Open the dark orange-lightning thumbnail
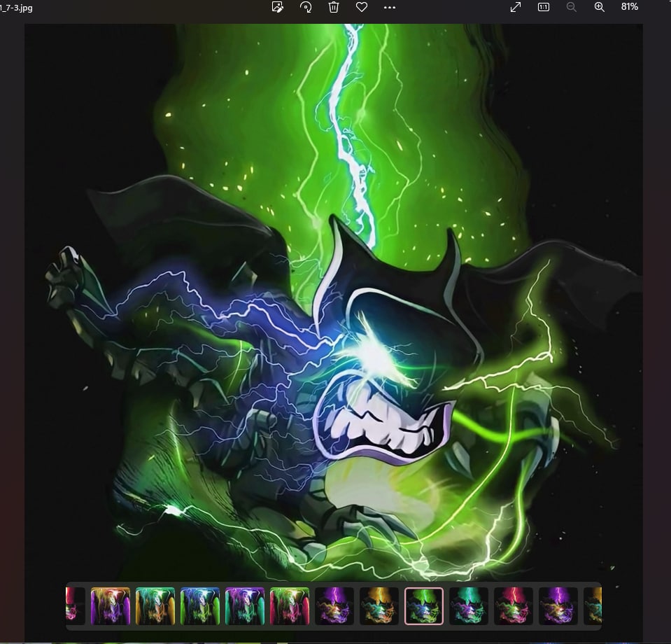This screenshot has width=671, height=644. [379, 606]
